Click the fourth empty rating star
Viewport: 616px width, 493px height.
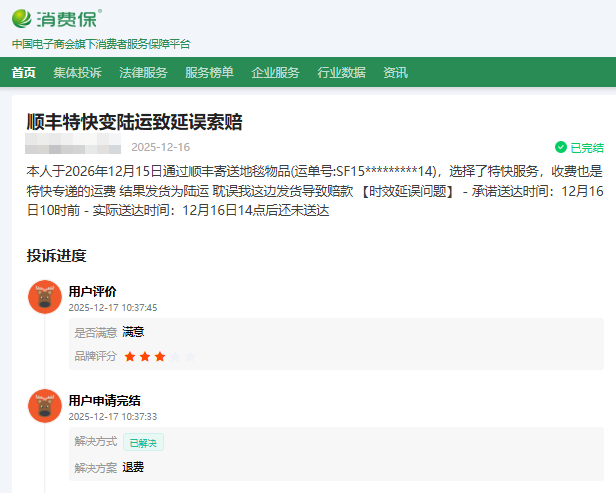point(175,356)
